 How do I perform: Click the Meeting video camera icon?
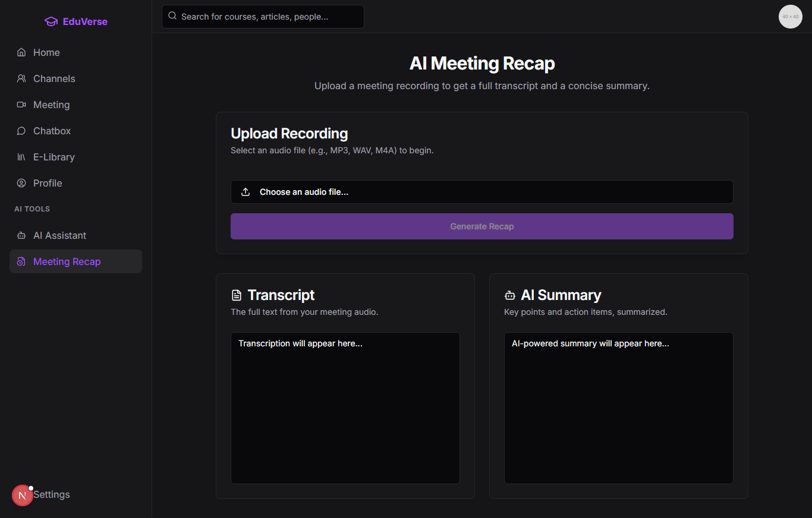(x=21, y=105)
